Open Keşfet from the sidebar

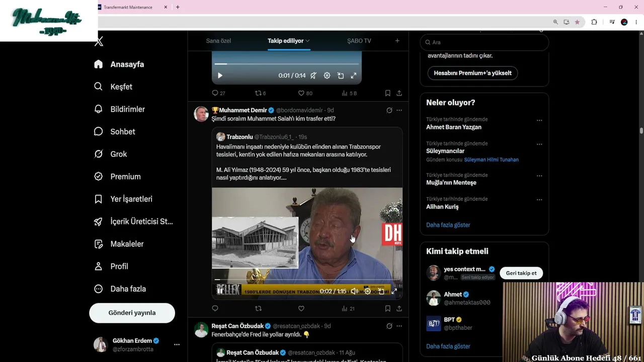click(113, 86)
